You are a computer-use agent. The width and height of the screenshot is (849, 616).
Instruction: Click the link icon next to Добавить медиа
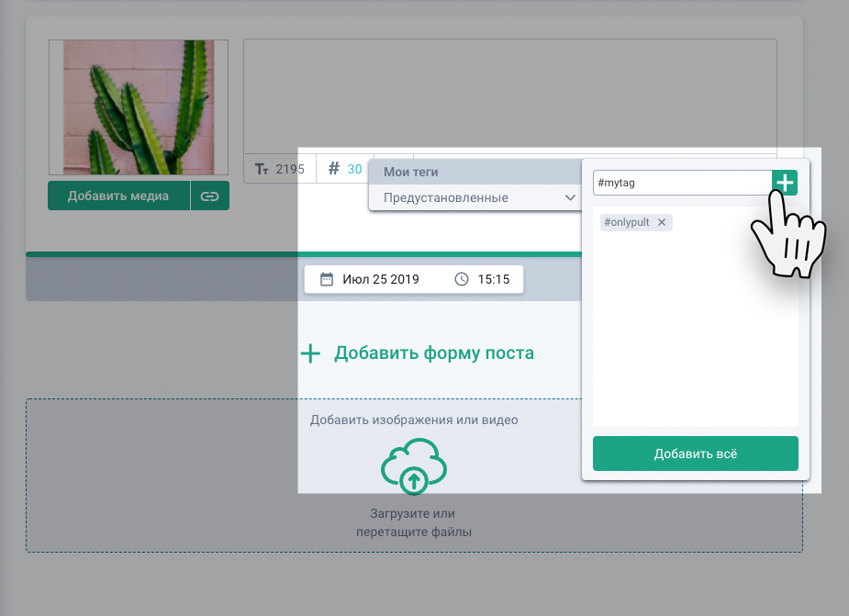coord(210,196)
